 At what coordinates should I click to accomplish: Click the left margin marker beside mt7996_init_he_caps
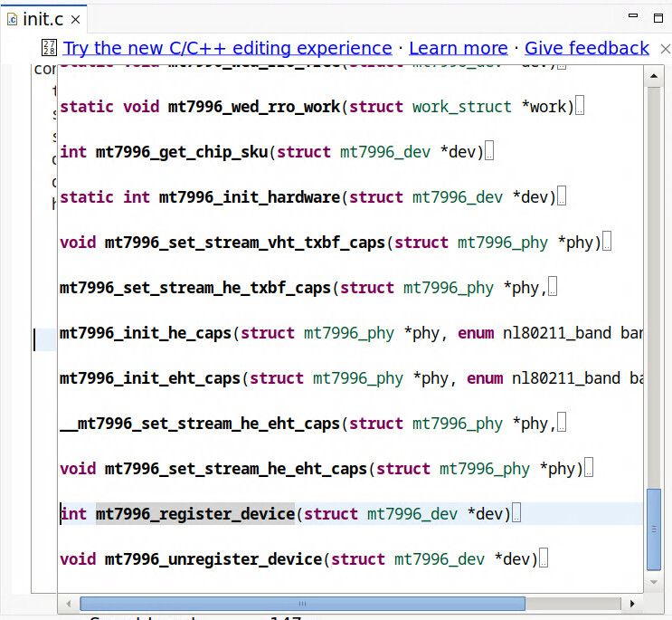pyautogui.click(x=45, y=339)
